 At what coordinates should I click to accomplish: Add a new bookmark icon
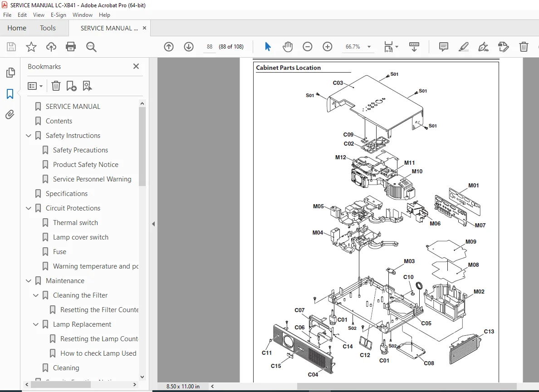point(71,86)
